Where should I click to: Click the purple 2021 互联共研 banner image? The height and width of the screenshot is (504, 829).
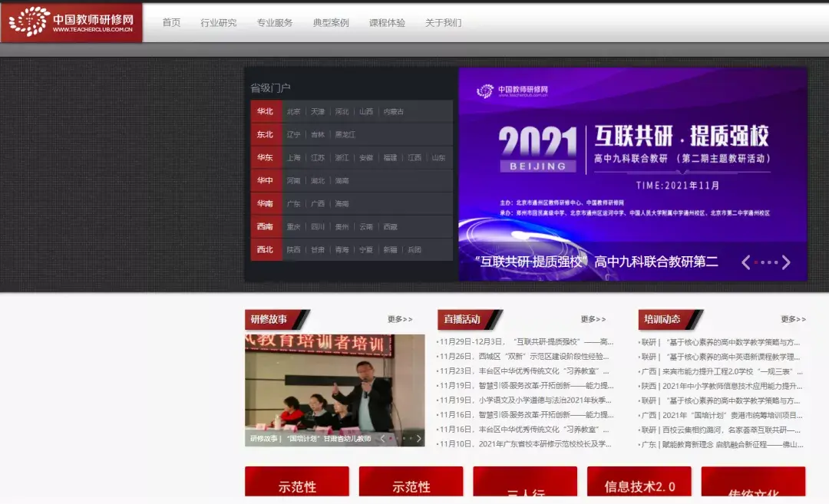point(632,174)
